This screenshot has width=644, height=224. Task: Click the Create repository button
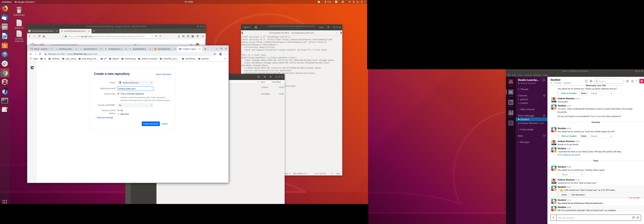151,124
